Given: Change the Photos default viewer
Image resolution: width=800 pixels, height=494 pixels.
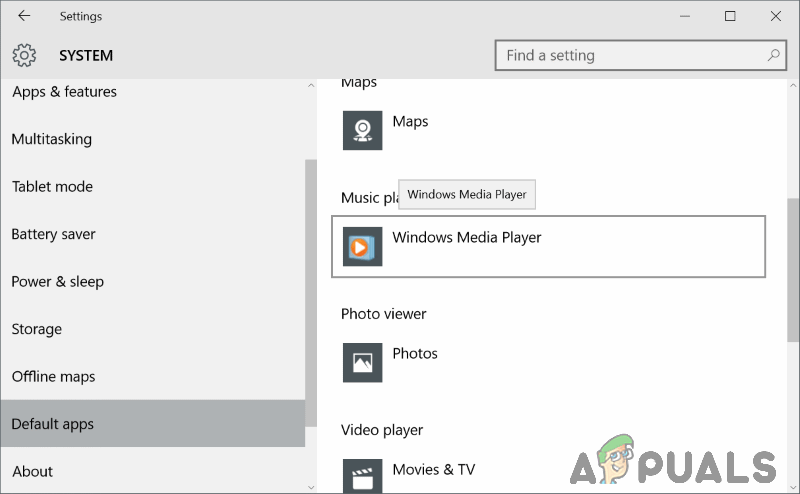Looking at the screenshot, I should pos(415,354).
